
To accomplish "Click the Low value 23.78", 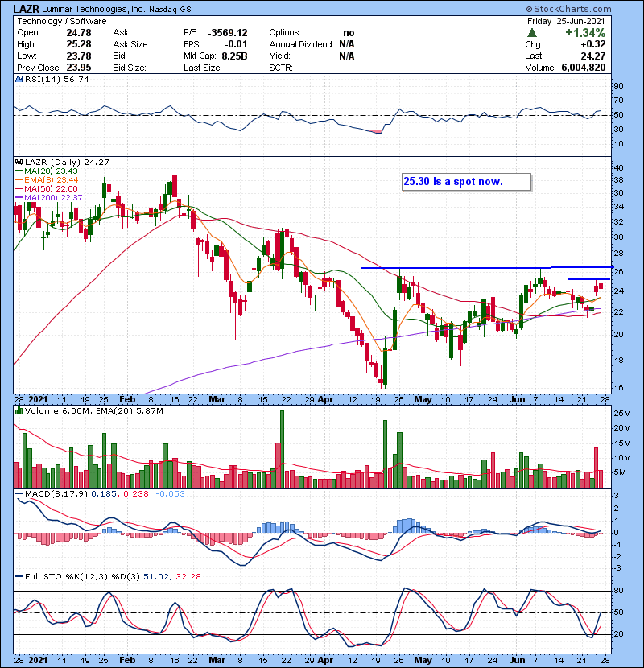I will tap(78, 56).
